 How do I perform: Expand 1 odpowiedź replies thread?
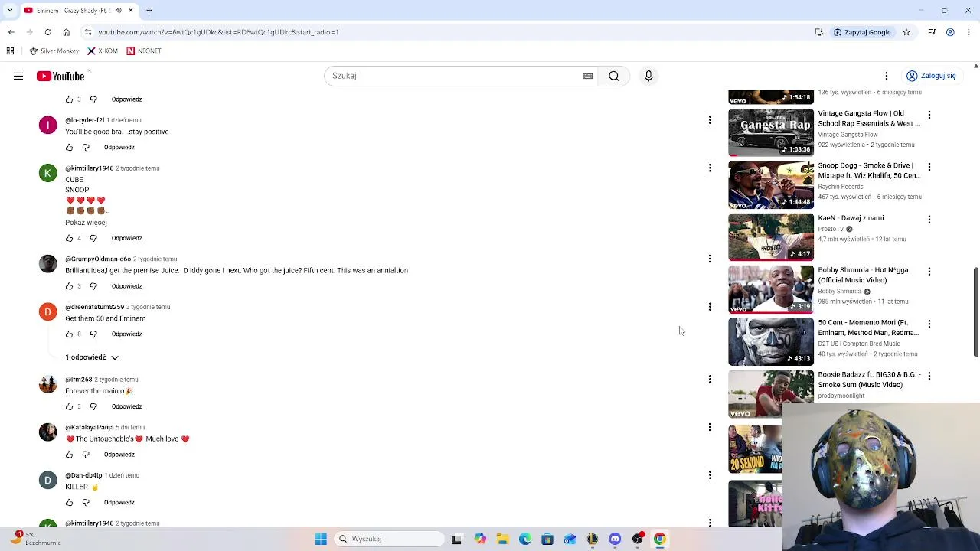click(x=92, y=357)
